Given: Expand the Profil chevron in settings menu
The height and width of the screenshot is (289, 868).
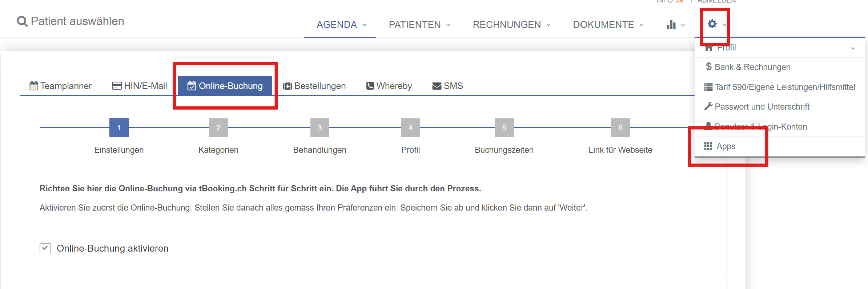Looking at the screenshot, I should click(x=853, y=48).
